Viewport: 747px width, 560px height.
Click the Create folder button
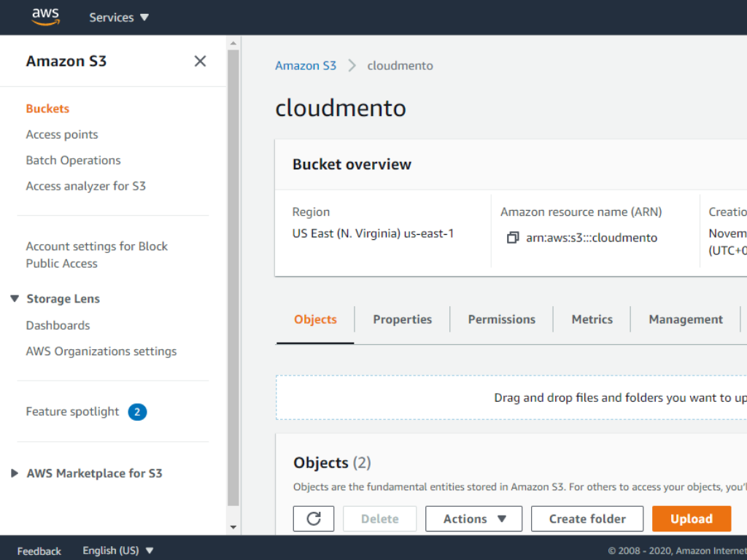(x=587, y=518)
